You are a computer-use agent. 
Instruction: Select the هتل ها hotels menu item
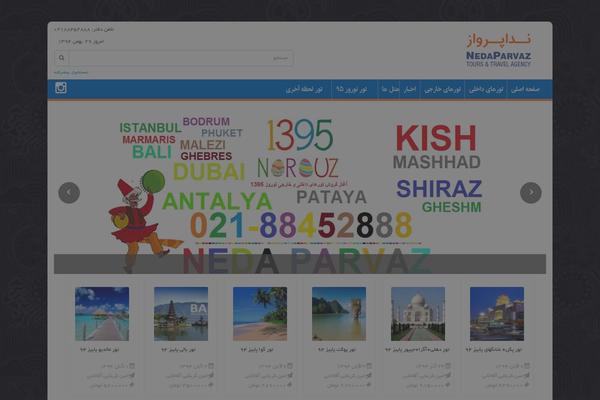click(390, 89)
